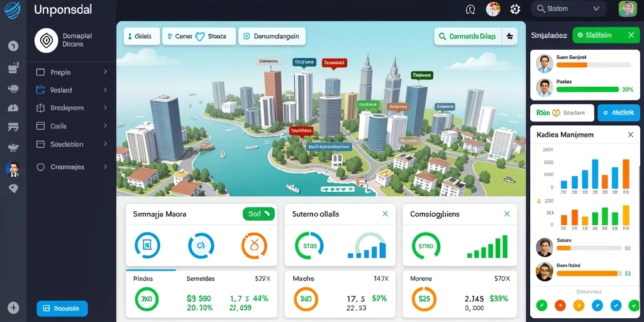Click the orange bar showing 33
The width and height of the screenshot is (644, 322).
point(589,273)
